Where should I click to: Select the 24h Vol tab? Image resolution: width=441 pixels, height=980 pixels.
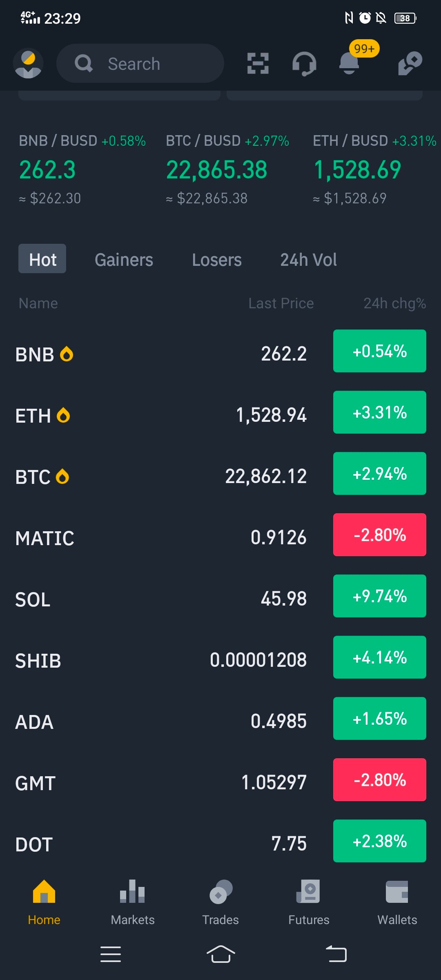point(309,260)
